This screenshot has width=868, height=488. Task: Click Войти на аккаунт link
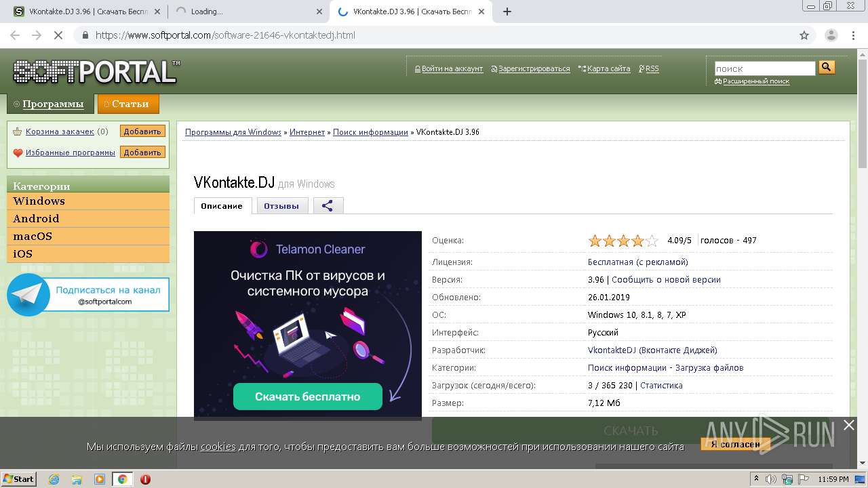pos(452,68)
